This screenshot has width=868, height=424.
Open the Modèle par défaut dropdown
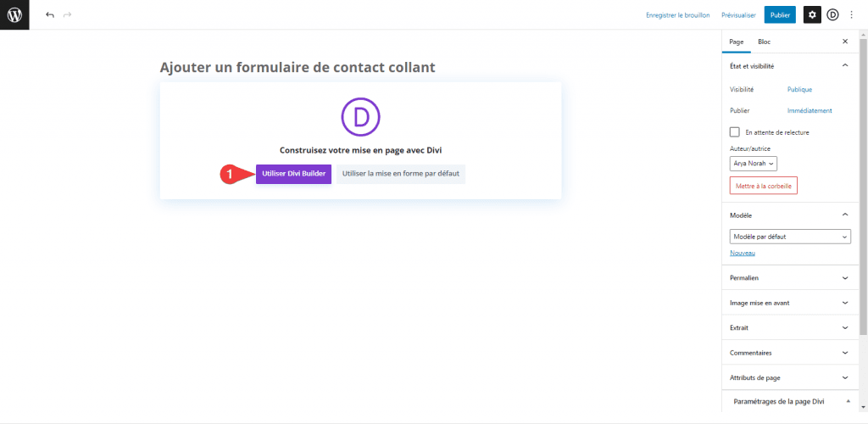point(791,237)
